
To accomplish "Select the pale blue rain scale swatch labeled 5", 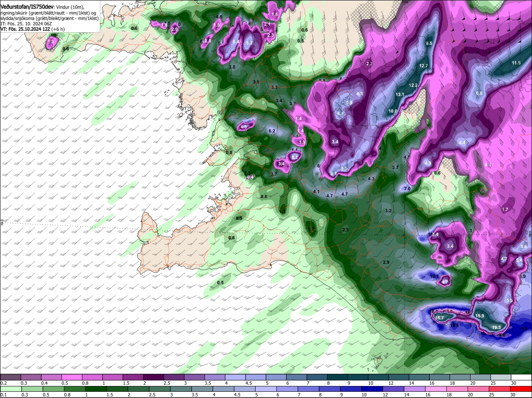I will pos(266,389).
